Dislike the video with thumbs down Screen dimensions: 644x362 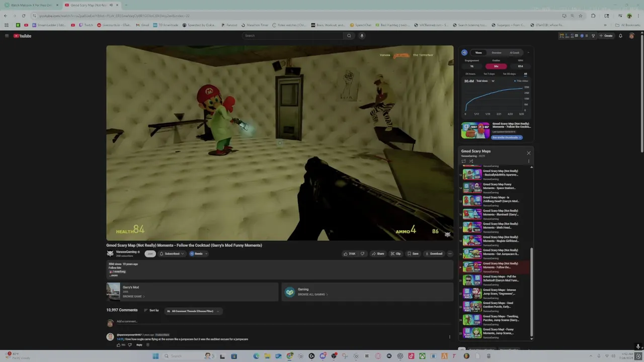[x=362, y=254]
